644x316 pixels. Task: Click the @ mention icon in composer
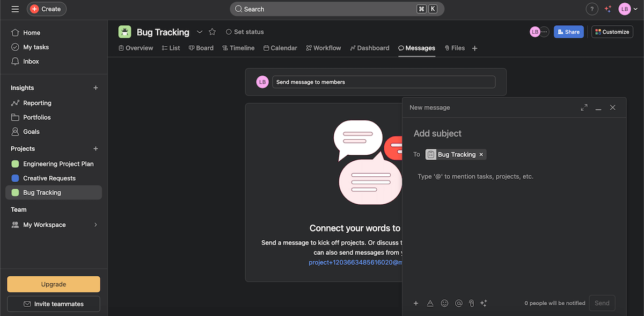click(458, 303)
